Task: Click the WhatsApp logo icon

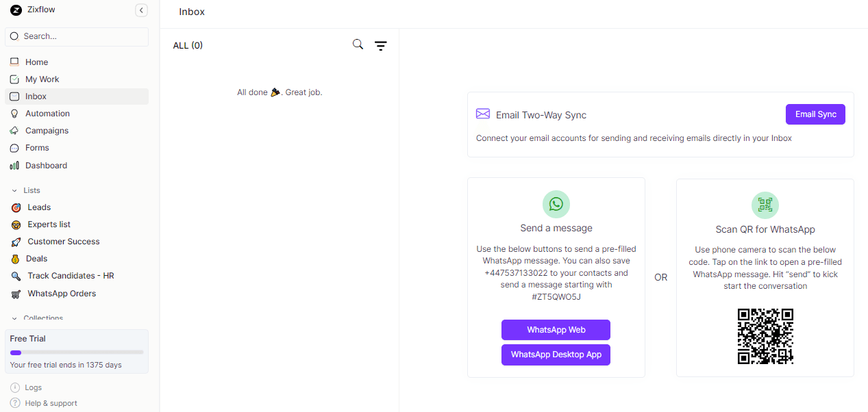Action: (x=556, y=204)
